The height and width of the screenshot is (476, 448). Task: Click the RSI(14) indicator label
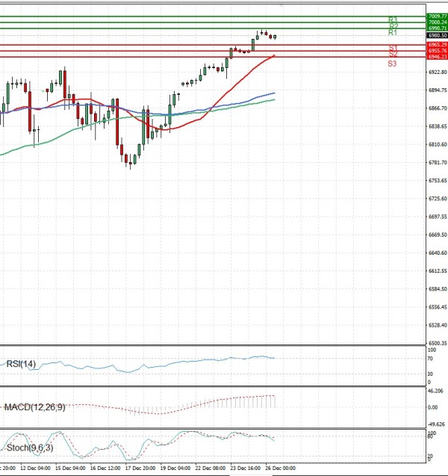[19, 364]
